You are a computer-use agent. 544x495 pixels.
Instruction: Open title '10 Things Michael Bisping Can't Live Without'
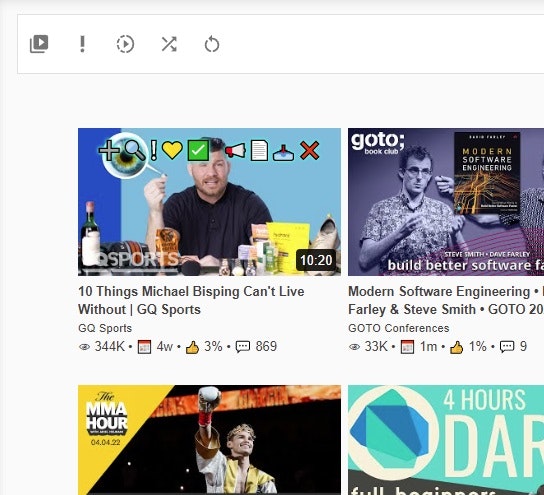[x=191, y=300]
